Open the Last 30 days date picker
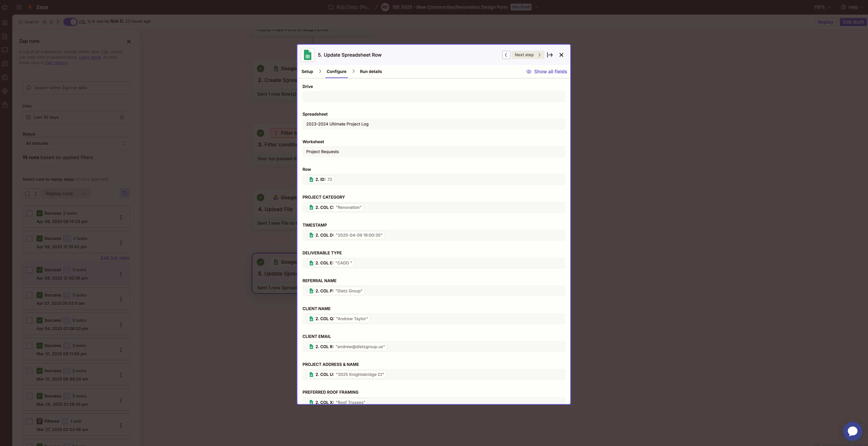The image size is (868, 446). pyautogui.click(x=76, y=117)
